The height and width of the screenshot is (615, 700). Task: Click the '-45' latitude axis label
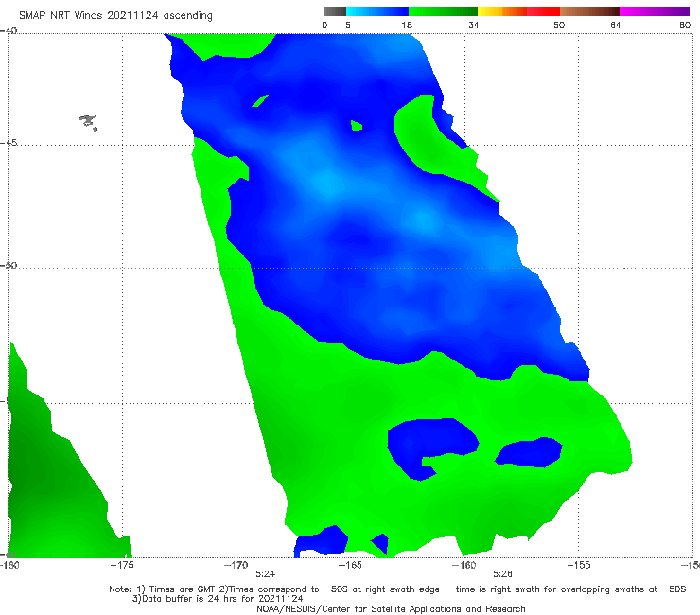9,143
